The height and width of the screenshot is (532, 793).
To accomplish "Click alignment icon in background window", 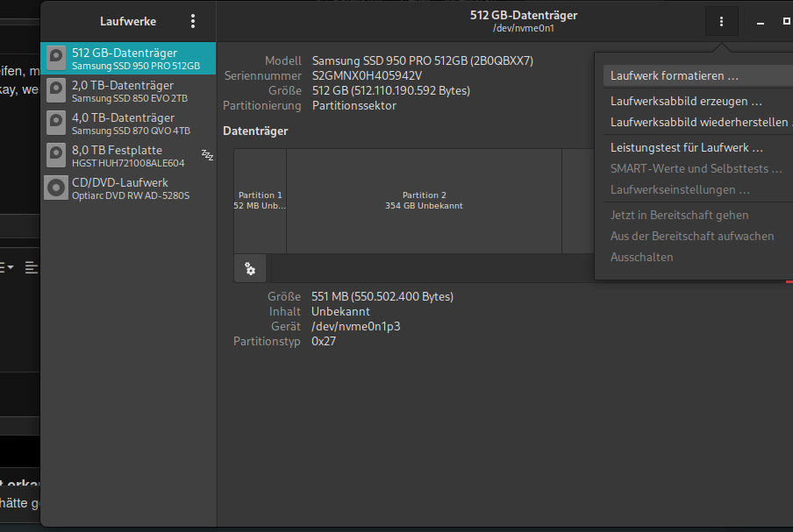I will (32, 267).
